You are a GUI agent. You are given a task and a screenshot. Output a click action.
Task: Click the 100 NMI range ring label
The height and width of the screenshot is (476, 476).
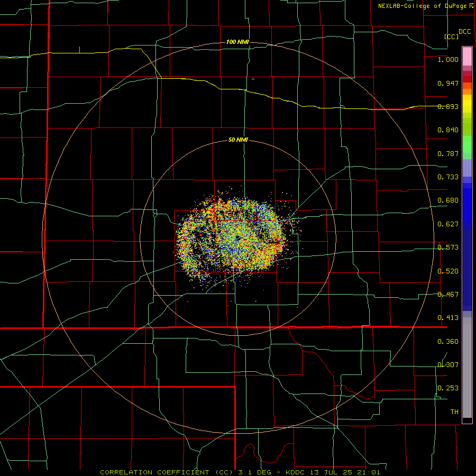pos(237,42)
